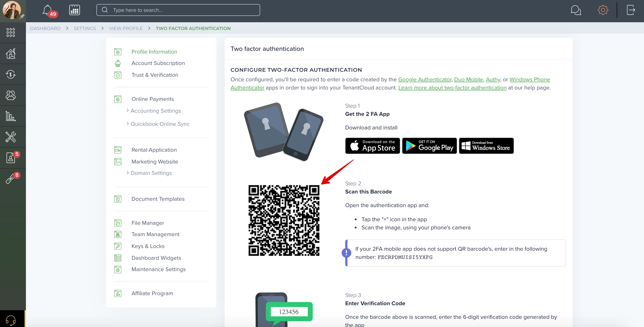Select Trust & Verification menu item
Screen dimensions: 644x327
(x=155, y=75)
